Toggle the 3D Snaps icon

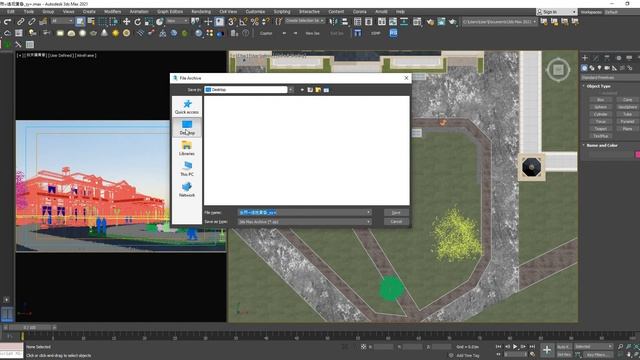[x=232, y=22]
